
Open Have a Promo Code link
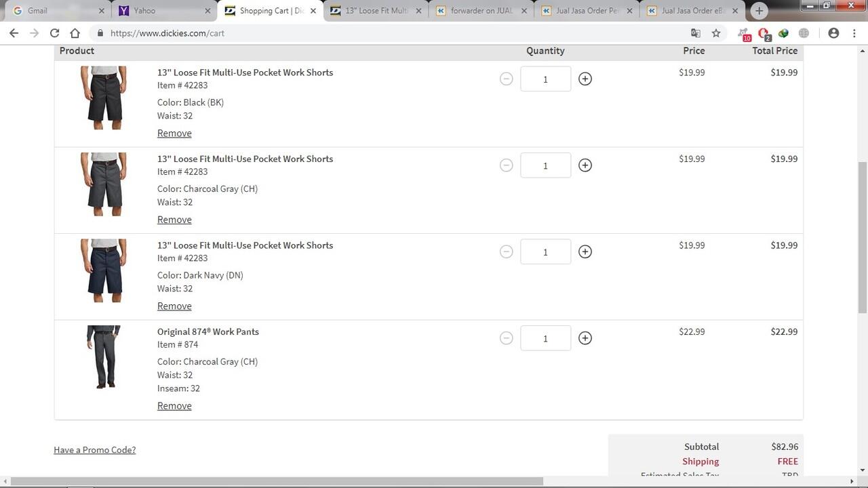click(95, 450)
